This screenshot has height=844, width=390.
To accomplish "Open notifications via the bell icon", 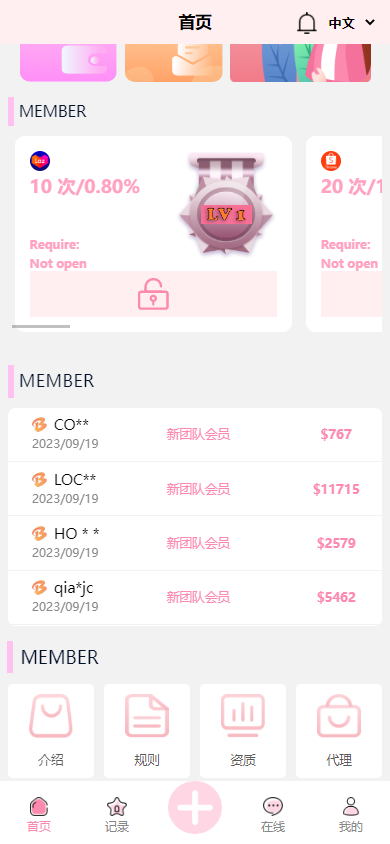I will pos(307,23).
